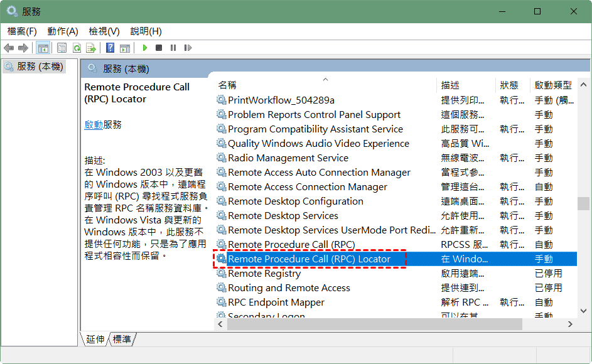This screenshot has width=592, height=364.
Task: Click the Back arrow toolbar icon
Action: (x=9, y=48)
